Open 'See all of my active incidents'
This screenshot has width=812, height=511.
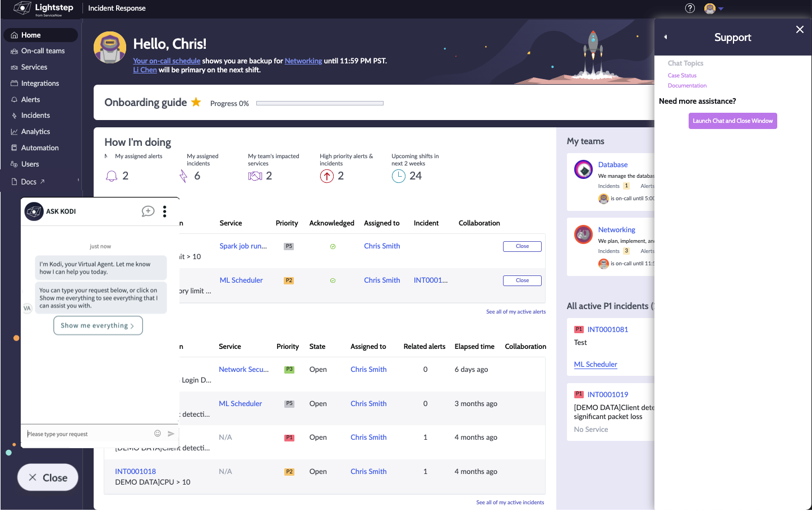coord(510,503)
